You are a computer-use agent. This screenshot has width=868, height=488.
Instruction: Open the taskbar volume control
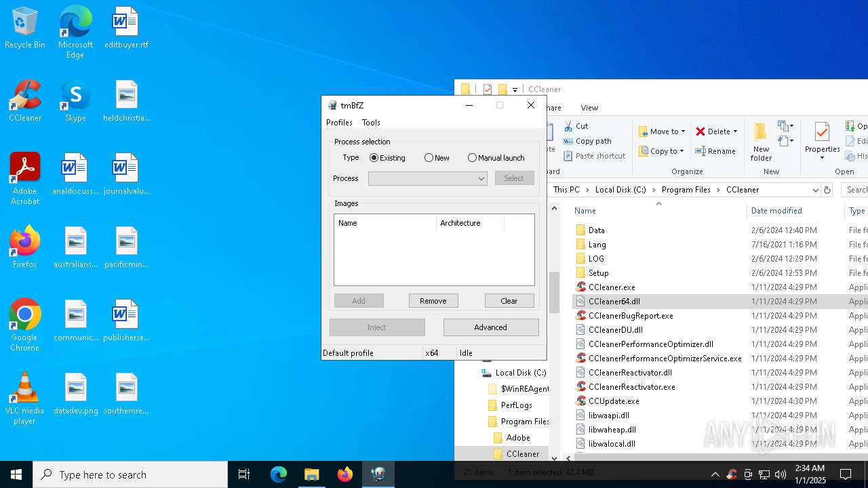(780, 474)
